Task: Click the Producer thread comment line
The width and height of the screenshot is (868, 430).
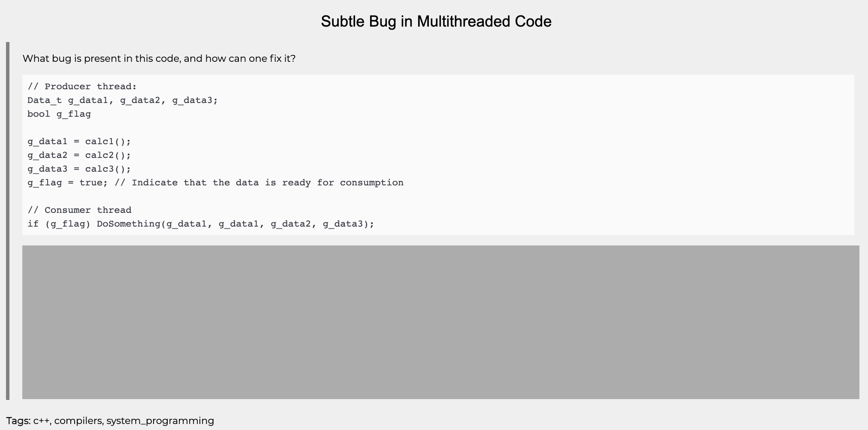Action: [x=82, y=87]
